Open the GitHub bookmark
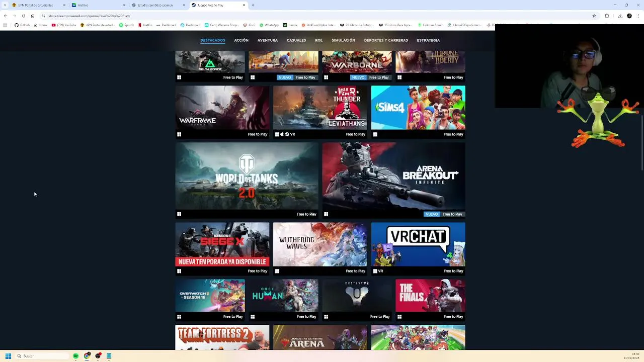 (x=22, y=25)
